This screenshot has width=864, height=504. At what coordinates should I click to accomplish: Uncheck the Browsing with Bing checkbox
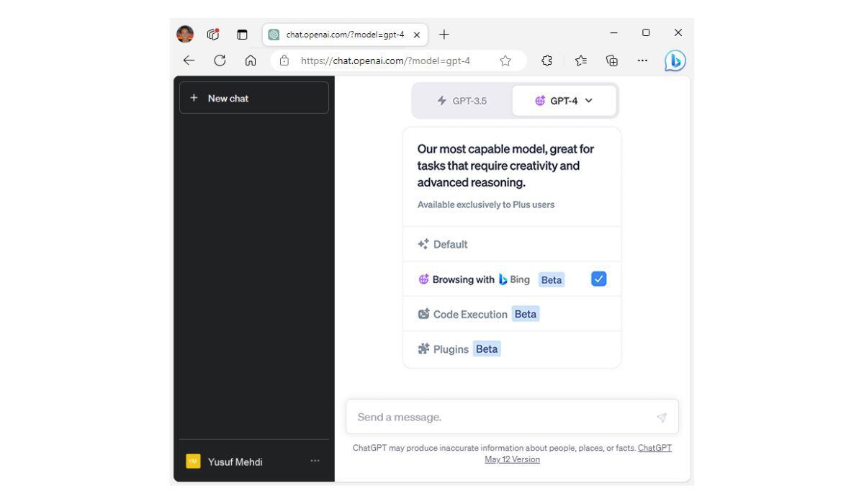pyautogui.click(x=599, y=279)
